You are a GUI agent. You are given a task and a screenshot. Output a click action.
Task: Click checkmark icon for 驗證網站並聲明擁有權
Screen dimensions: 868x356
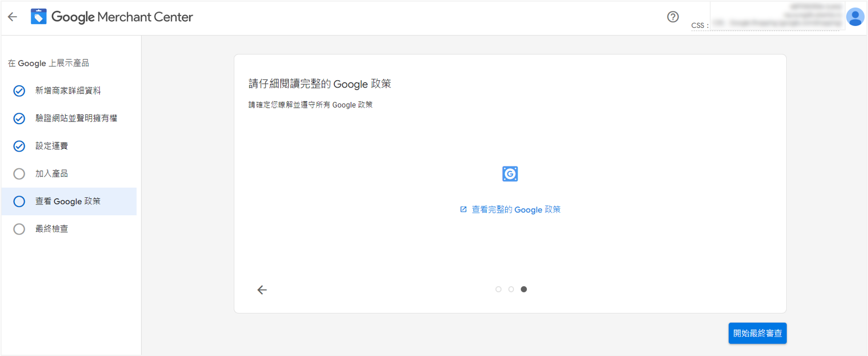(x=19, y=118)
